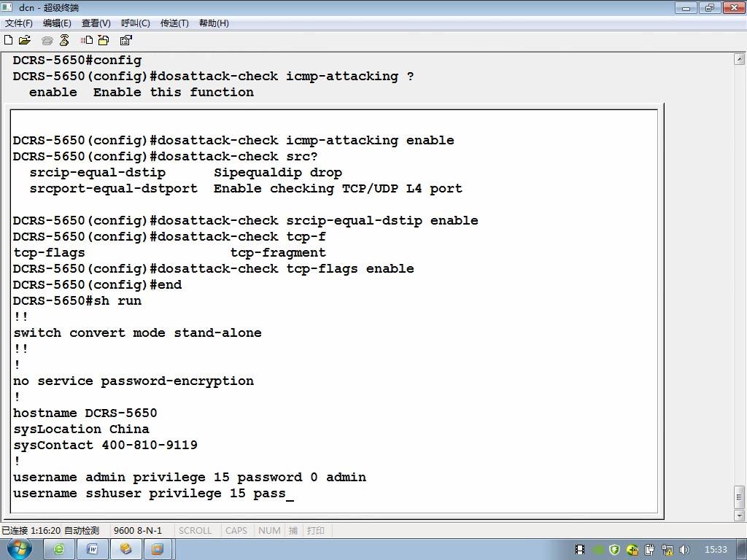Click the 'sysLocation China' line
The width and height of the screenshot is (747, 560).
pos(81,429)
